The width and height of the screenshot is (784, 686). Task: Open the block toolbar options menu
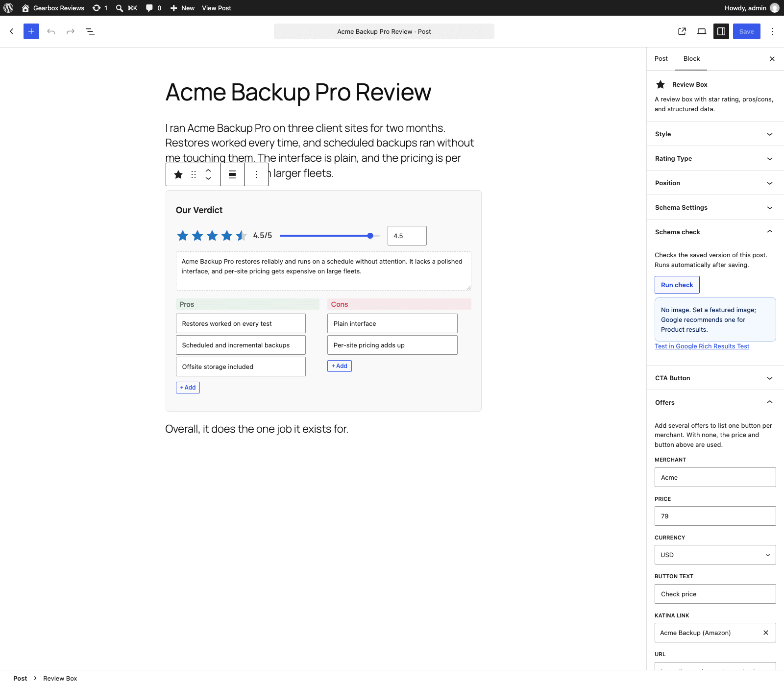256,174
